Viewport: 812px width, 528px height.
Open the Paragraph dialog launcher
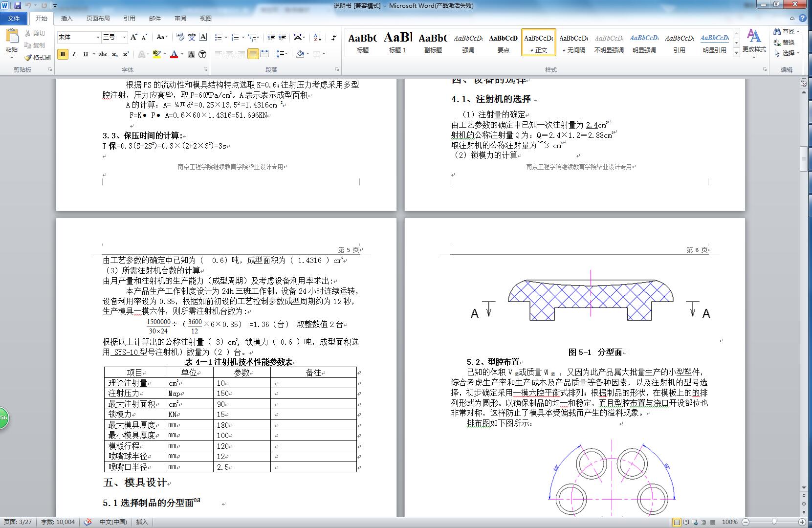337,70
